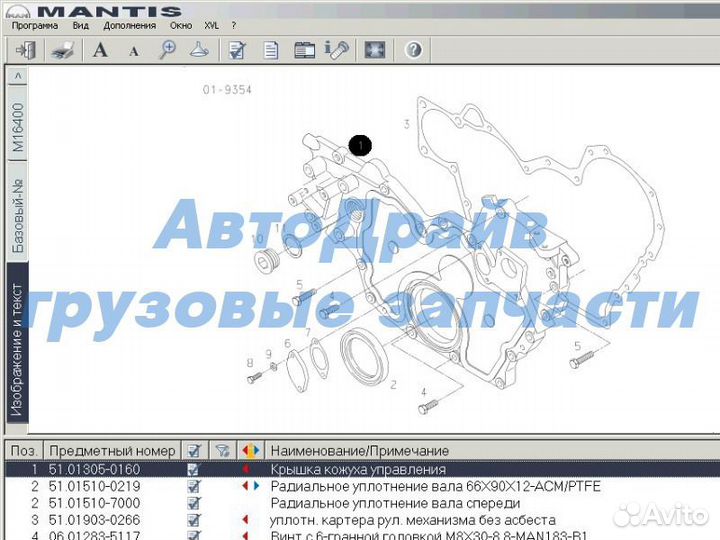Click callout number 1 on the diagram
The height and width of the screenshot is (540, 720).
pyautogui.click(x=359, y=145)
